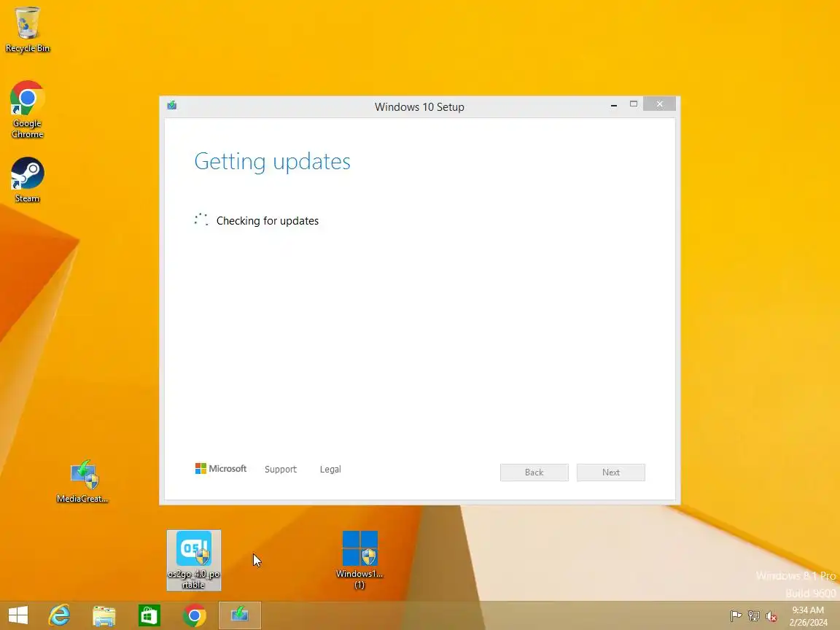Click the Microsoft logo in setup

click(221, 469)
